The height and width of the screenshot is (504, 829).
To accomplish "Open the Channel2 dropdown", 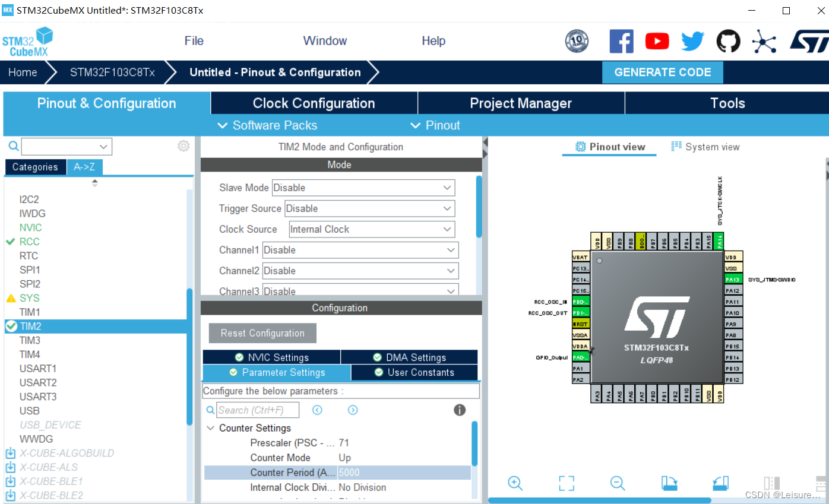I will tap(360, 271).
